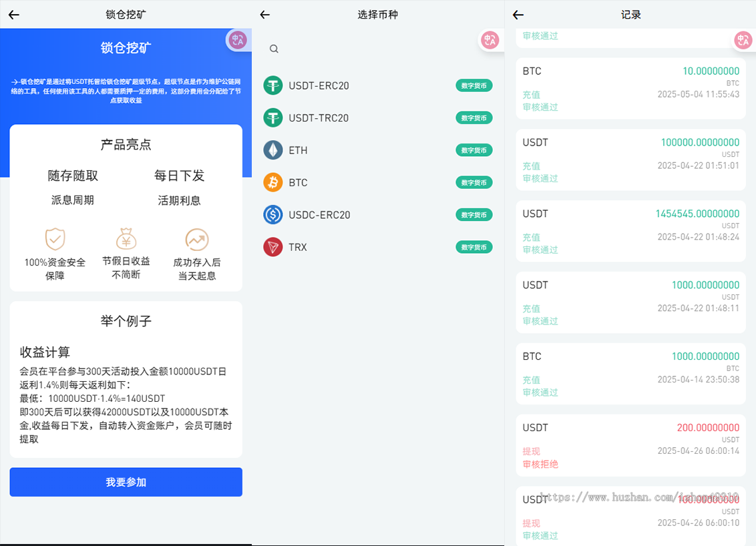756x546 pixels.
Task: Select the USDT-ERC20 label
Action: 319,86
